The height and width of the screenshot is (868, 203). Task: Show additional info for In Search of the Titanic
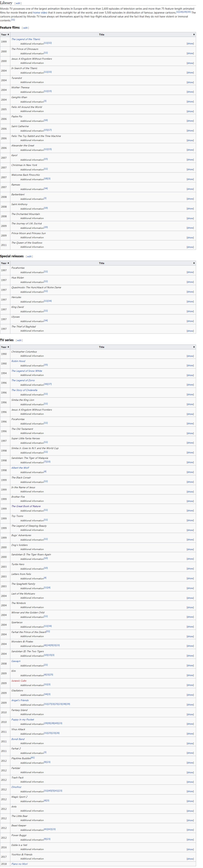coord(190,72)
